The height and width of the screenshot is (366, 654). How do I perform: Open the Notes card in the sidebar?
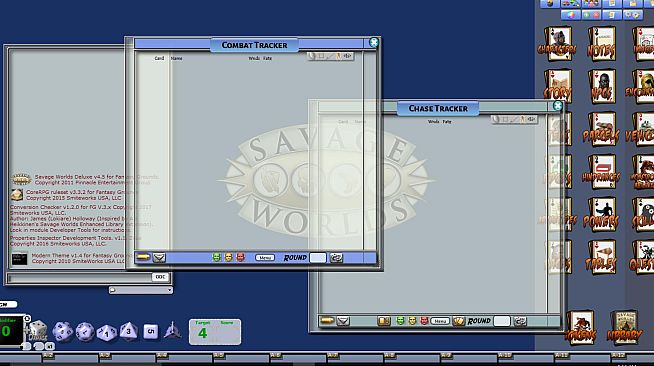coord(601,44)
